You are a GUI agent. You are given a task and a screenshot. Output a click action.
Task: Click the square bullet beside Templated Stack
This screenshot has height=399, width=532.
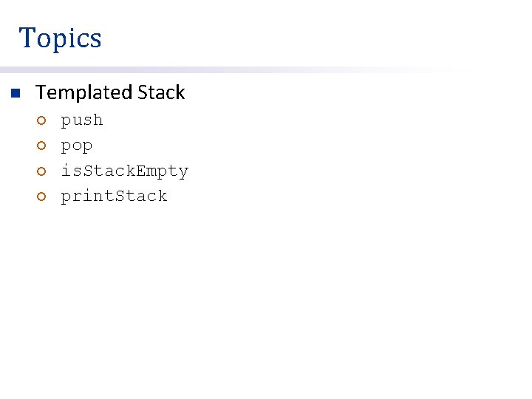coord(13,94)
